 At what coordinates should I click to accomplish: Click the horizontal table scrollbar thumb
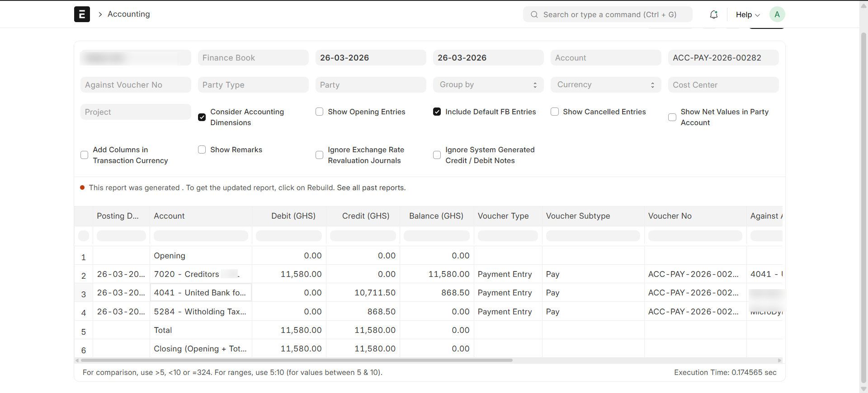(x=296, y=360)
